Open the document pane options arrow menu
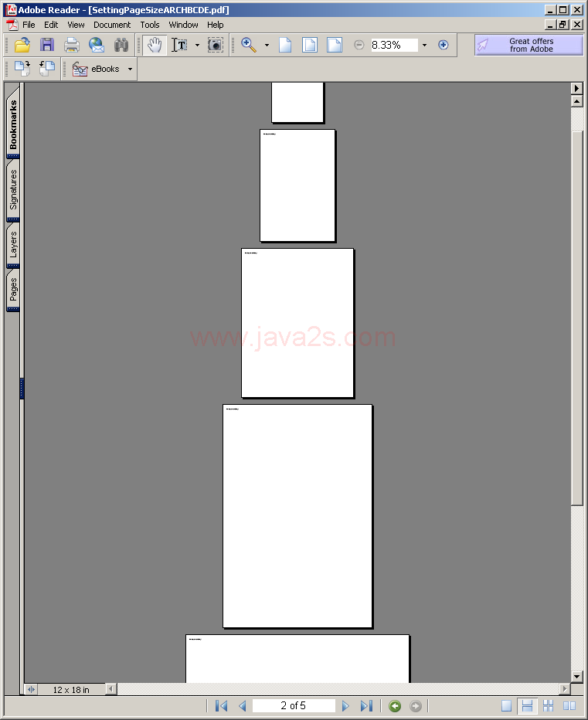This screenshot has height=720, width=588. (576, 88)
